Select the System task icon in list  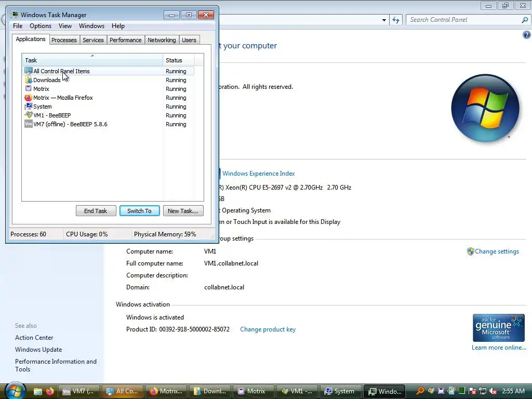click(x=29, y=106)
